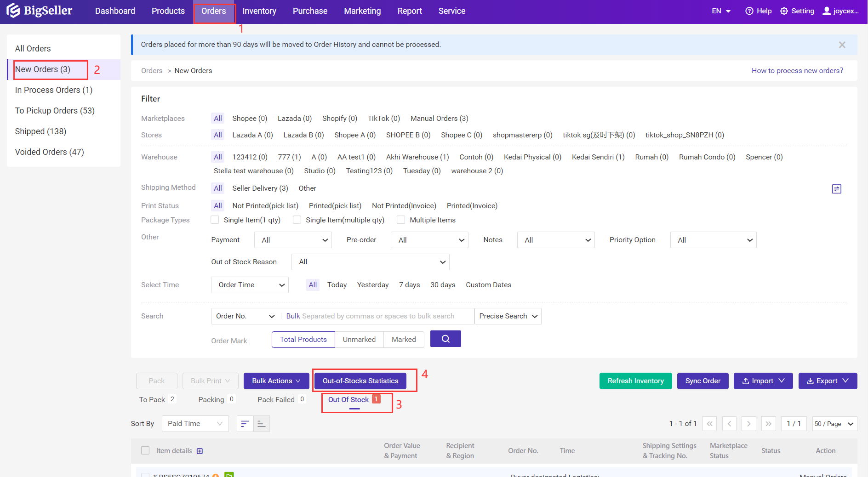Click Orders breadcrumb link
This screenshot has width=868, height=477.
coord(152,71)
